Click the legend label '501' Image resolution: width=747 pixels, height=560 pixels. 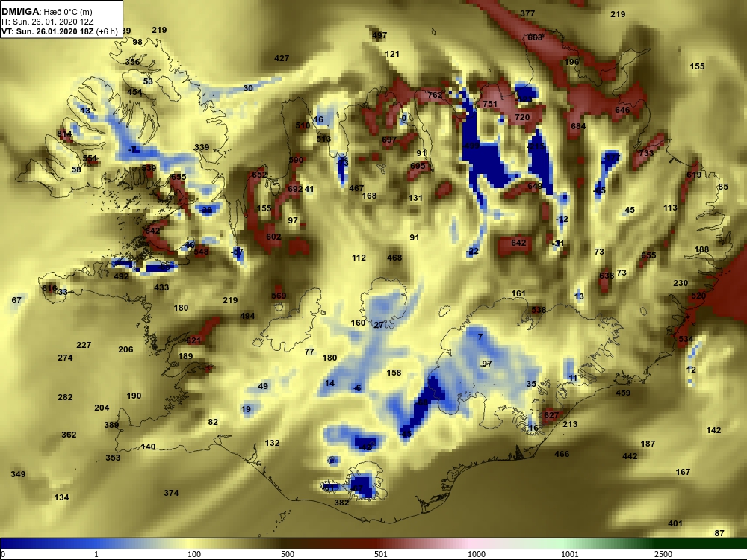pyautogui.click(x=381, y=554)
